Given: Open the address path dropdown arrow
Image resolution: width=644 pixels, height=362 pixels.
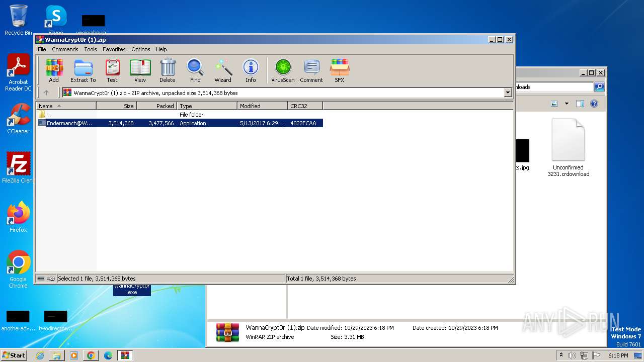Looking at the screenshot, I should (x=508, y=93).
